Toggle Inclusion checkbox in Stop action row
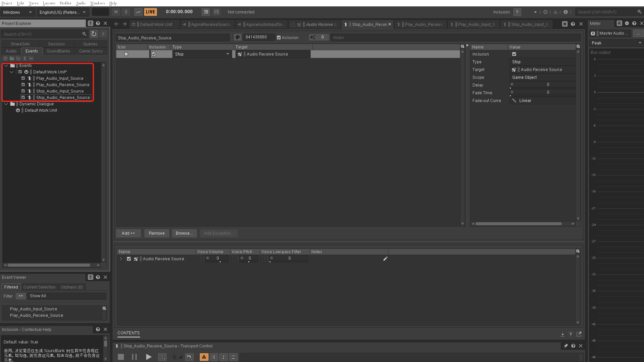 (154, 54)
